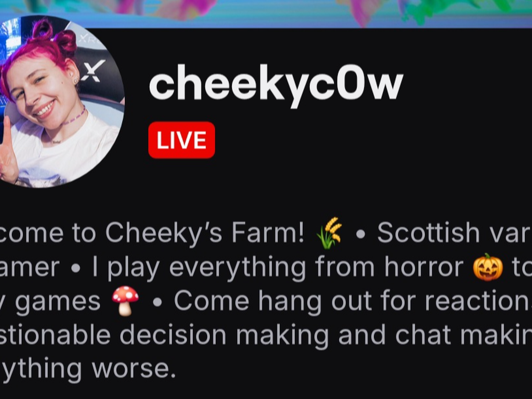Viewport: 532px width, 399px height.
Task: Click the X logo on the gaming chair
Action: point(92,71)
